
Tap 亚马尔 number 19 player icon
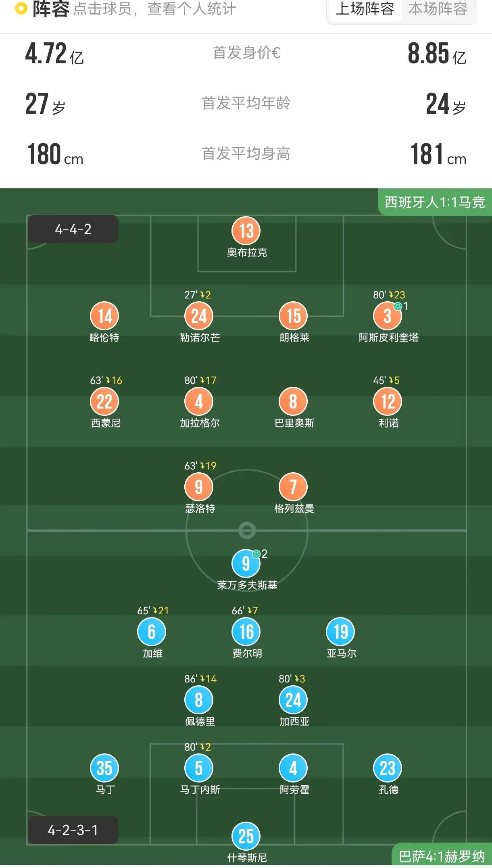pyautogui.click(x=341, y=632)
